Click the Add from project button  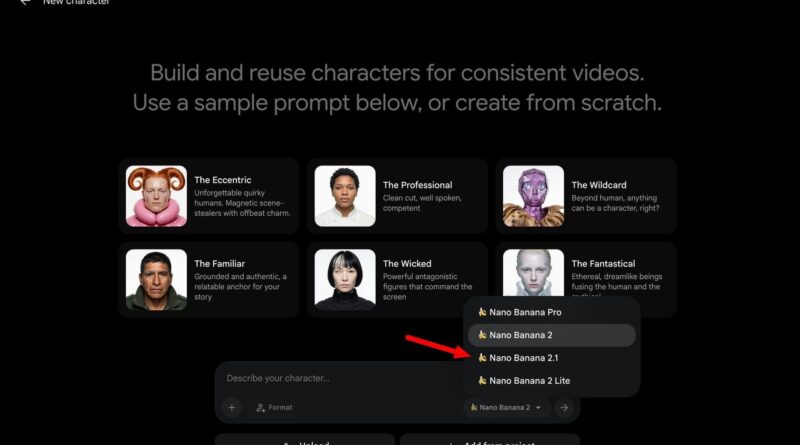coord(490,441)
